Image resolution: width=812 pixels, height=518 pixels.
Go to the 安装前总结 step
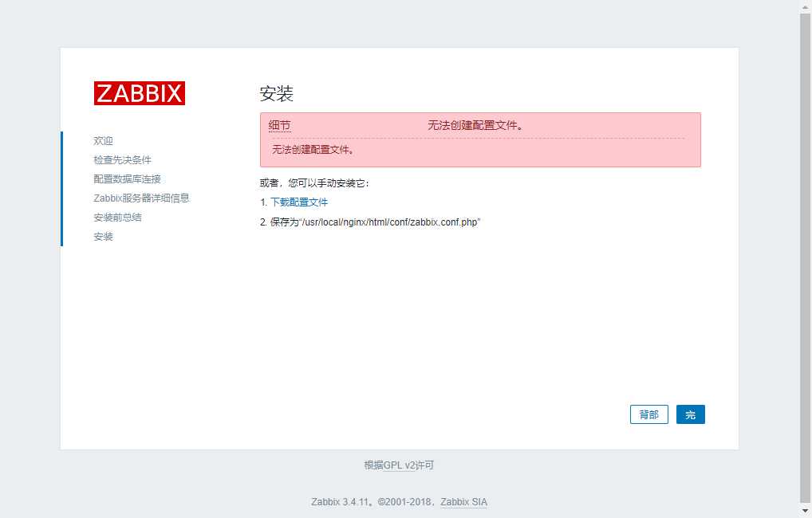coord(117,218)
